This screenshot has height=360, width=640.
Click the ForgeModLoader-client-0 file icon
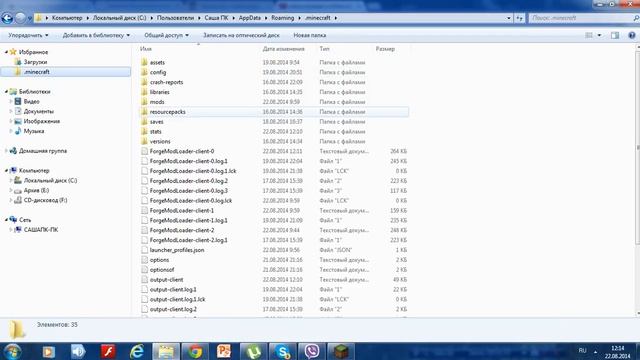(x=144, y=151)
